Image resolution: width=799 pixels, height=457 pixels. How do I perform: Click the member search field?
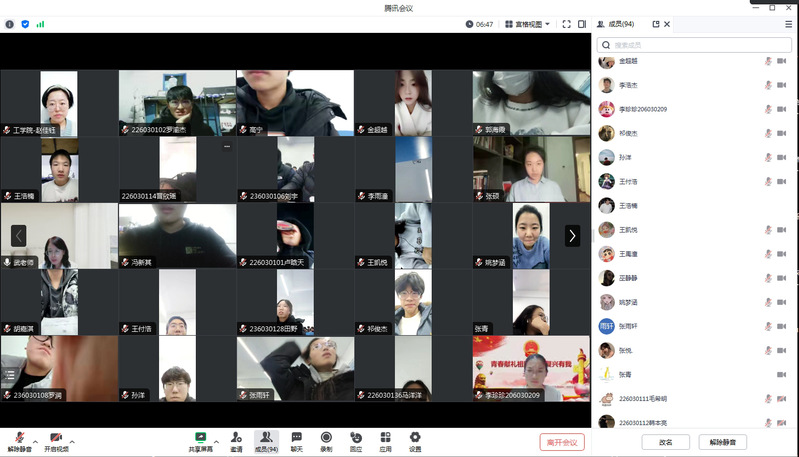[695, 45]
